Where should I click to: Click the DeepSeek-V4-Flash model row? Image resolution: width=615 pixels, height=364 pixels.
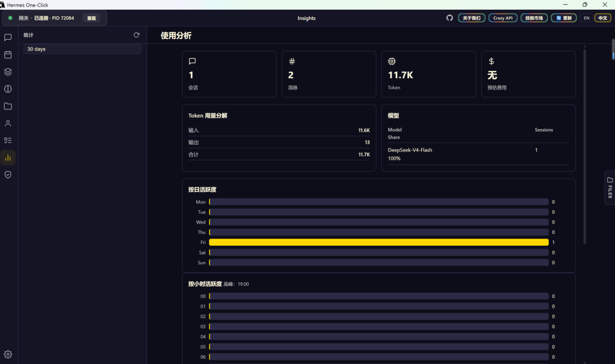click(478, 154)
